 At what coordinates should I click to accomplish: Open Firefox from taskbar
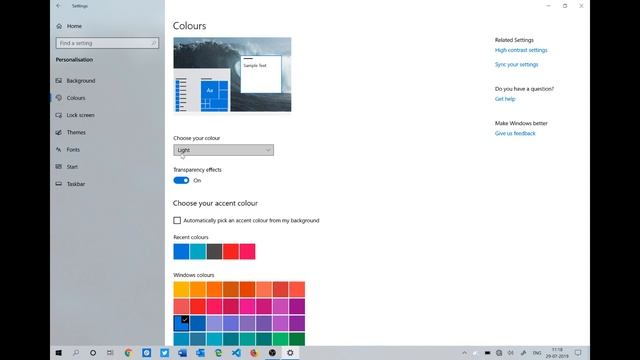click(254, 353)
